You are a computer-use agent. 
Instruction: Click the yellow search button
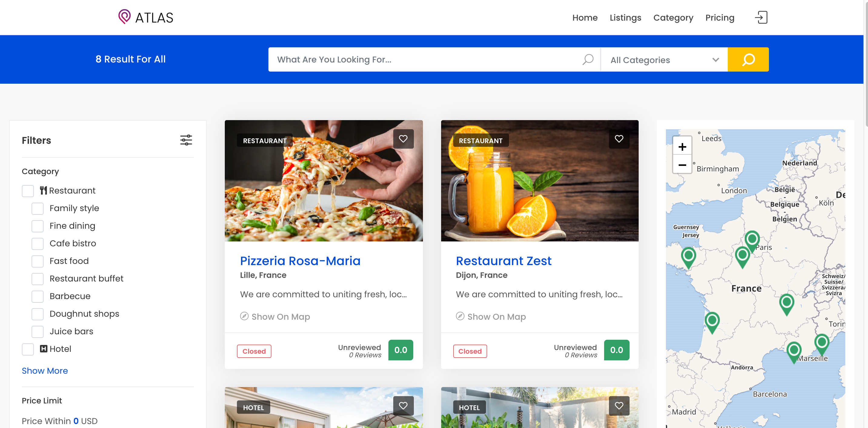(748, 59)
